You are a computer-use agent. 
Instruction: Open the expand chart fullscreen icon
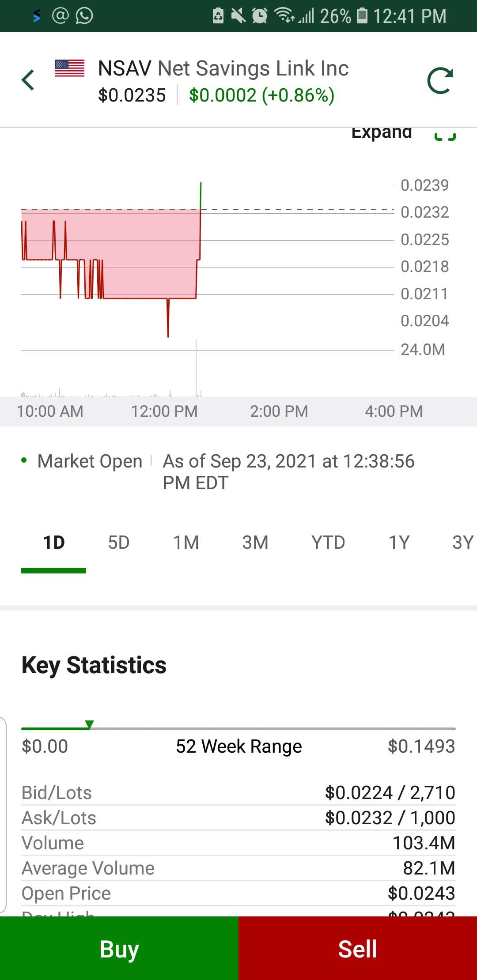(x=445, y=135)
